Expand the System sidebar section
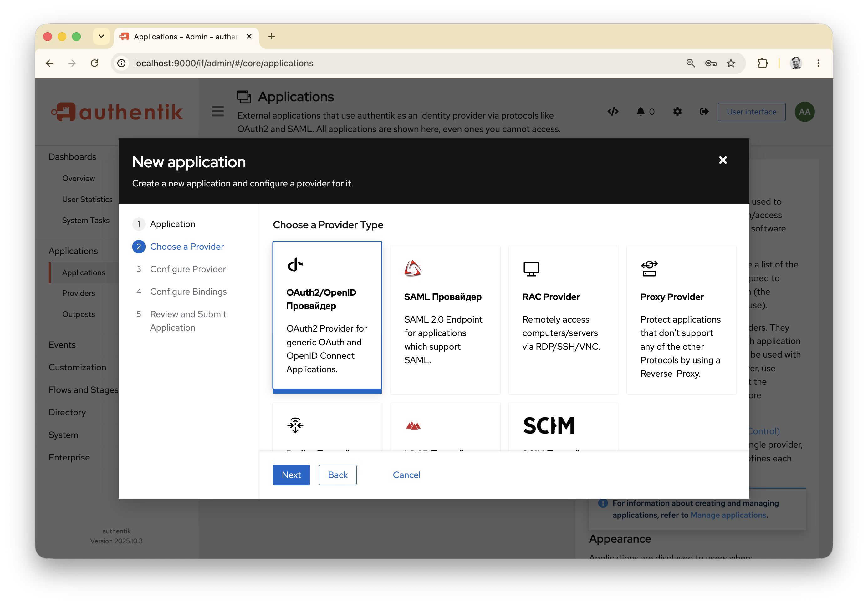The width and height of the screenshot is (868, 605). pyautogui.click(x=63, y=435)
